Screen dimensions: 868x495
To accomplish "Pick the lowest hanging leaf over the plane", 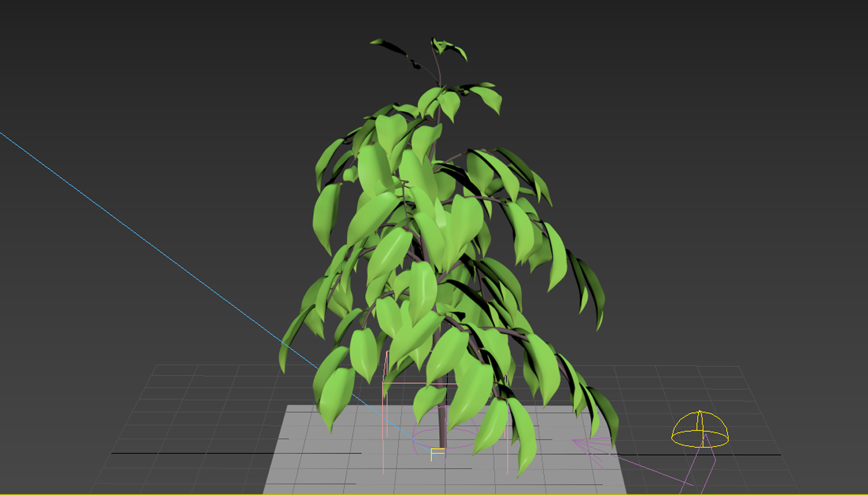I will point(525,443).
